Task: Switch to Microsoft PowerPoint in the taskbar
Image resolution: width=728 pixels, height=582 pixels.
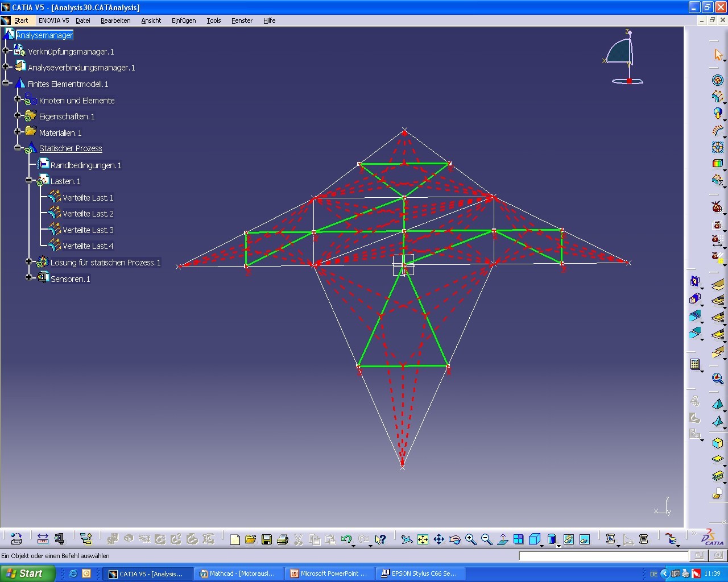Action: tap(329, 573)
